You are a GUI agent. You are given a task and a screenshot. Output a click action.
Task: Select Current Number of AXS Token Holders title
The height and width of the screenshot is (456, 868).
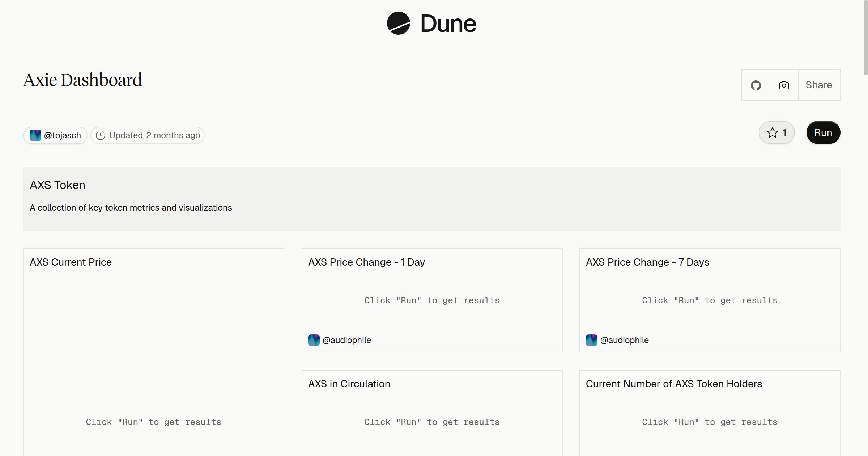coord(674,384)
